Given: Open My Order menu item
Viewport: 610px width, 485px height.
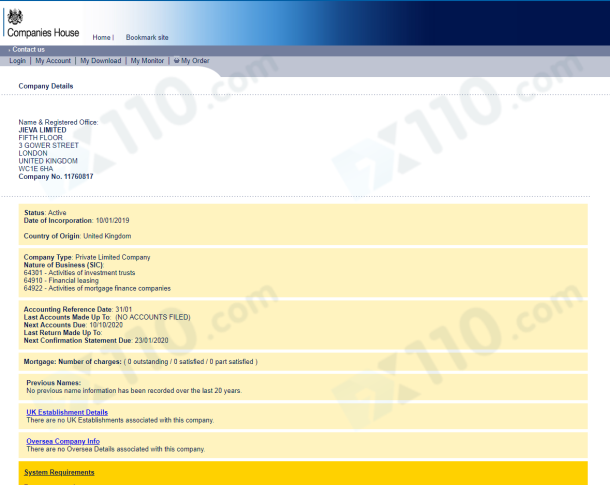Looking at the screenshot, I should point(195,61).
